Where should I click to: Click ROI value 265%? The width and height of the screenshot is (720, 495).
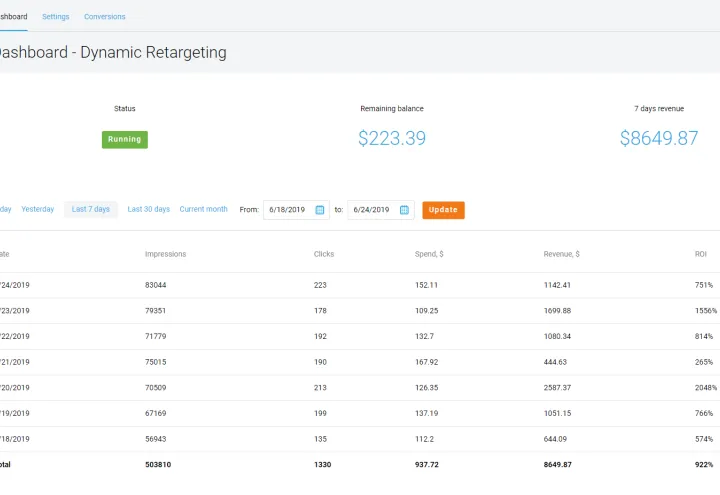click(704, 362)
